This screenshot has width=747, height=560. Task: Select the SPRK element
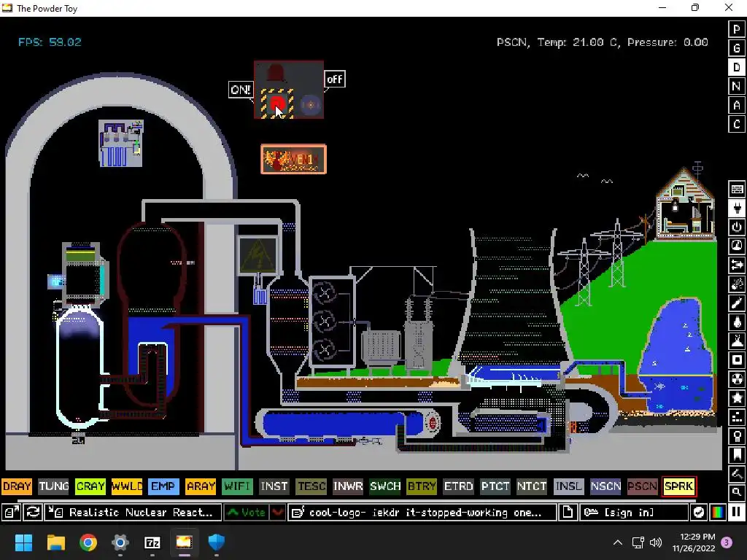pyautogui.click(x=679, y=486)
